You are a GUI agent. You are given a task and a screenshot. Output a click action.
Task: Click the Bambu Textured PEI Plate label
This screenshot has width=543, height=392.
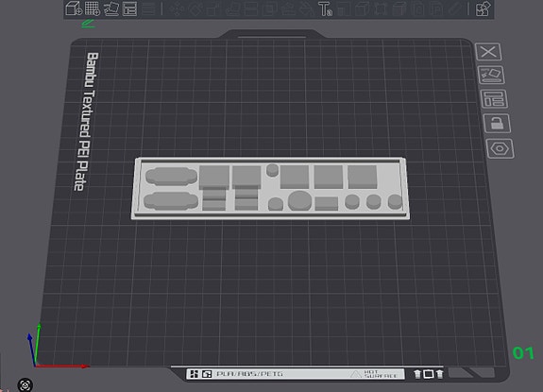pos(86,121)
